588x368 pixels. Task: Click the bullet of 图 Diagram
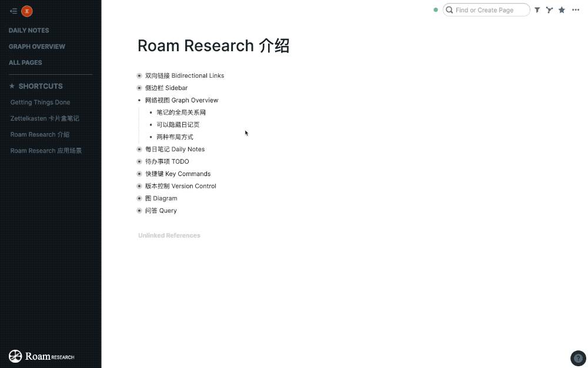point(139,198)
